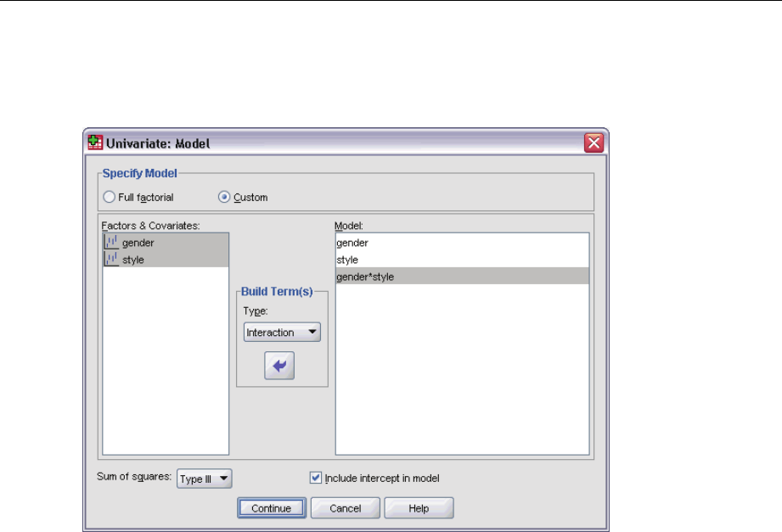Select style term in Model list

[462, 260]
